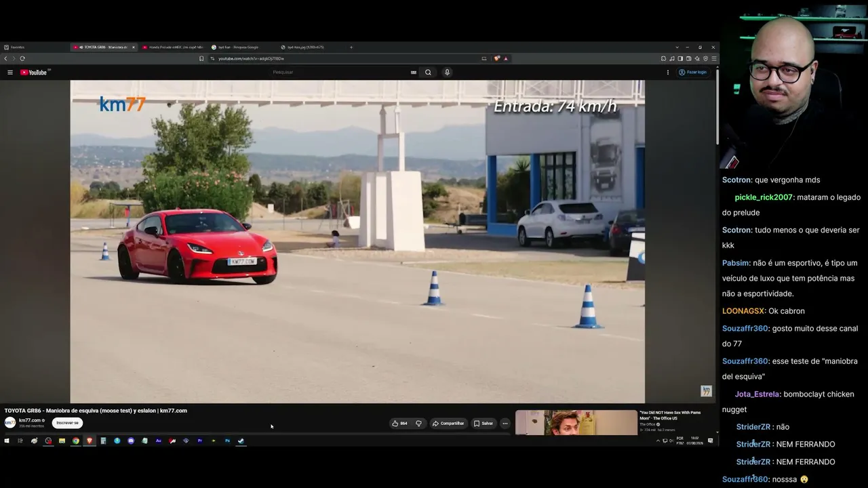Click username pickle_rick2007 in chat
This screenshot has height=488, width=868.
pyautogui.click(x=764, y=197)
